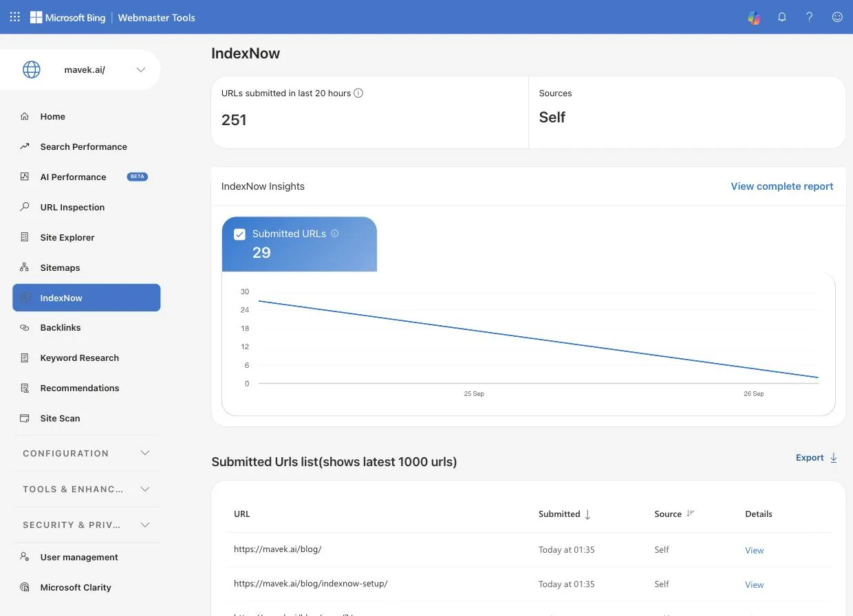
Task: Open the help question mark icon
Action: (810, 17)
